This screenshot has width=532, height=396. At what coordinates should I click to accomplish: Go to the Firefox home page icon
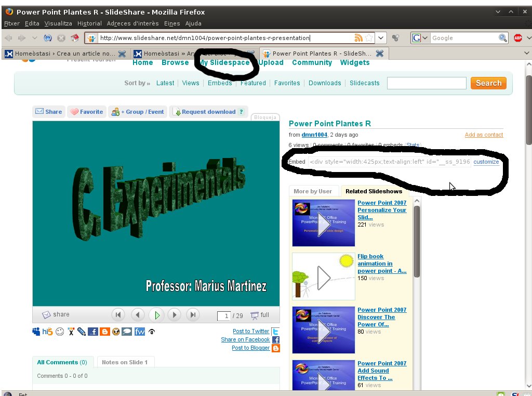[75, 38]
